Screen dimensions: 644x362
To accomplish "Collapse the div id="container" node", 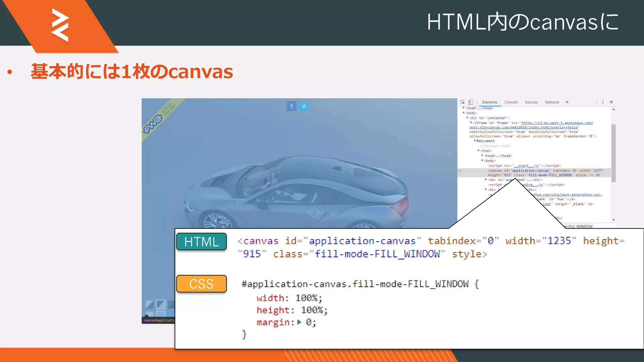I will (467, 118).
